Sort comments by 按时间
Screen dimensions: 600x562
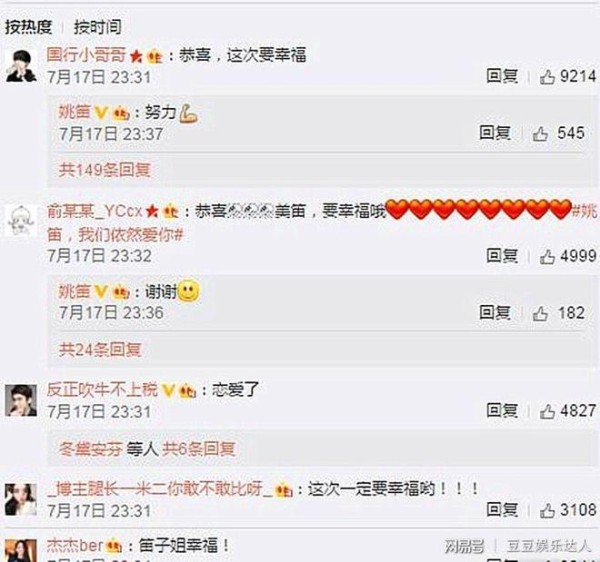[98, 27]
